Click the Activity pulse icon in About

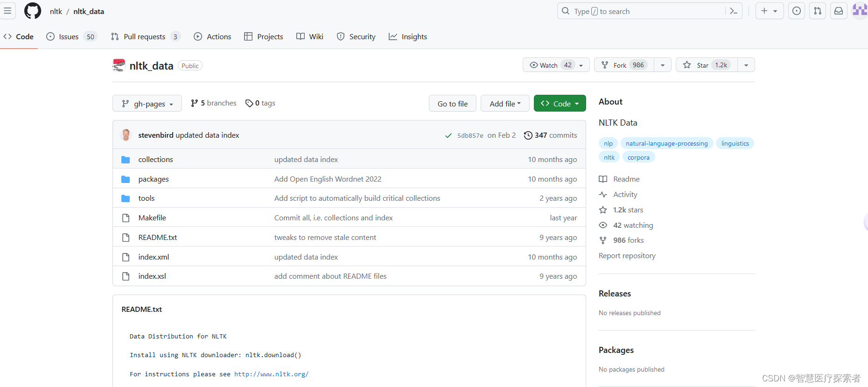pyautogui.click(x=603, y=195)
